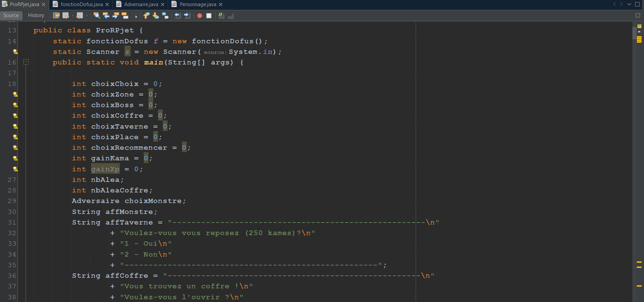Click the hint bulb beside choixZone line
Viewport: 644px width, 302px height.
click(15, 95)
